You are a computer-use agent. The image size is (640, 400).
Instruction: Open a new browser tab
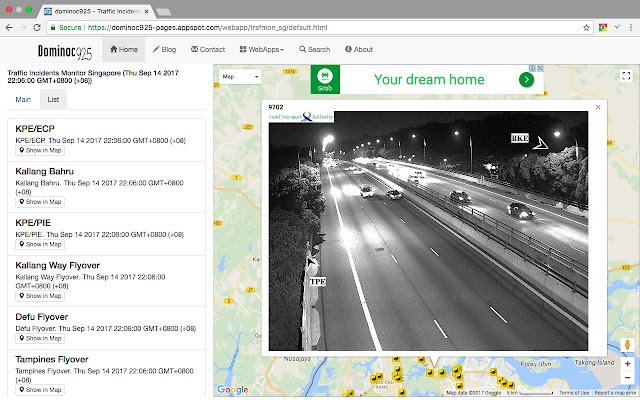(163, 12)
